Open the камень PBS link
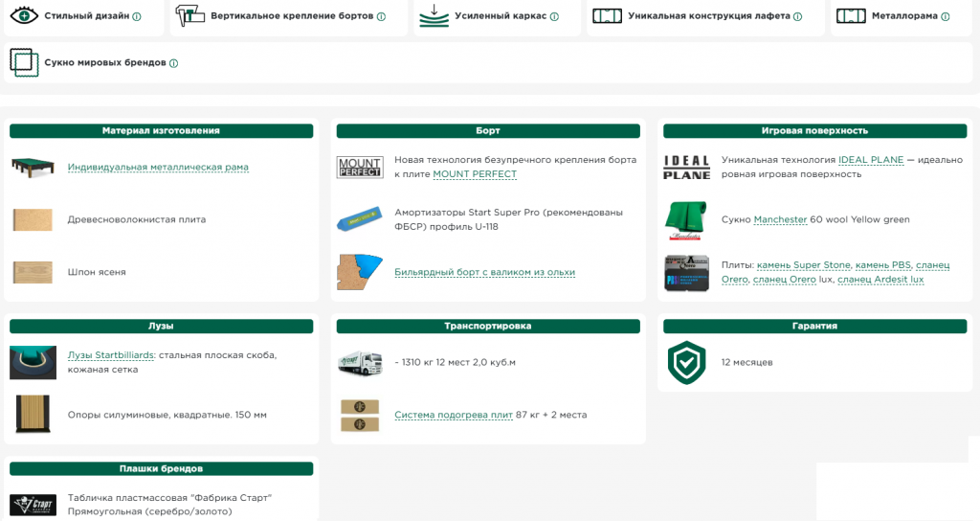The image size is (980, 521). pyautogui.click(x=882, y=265)
